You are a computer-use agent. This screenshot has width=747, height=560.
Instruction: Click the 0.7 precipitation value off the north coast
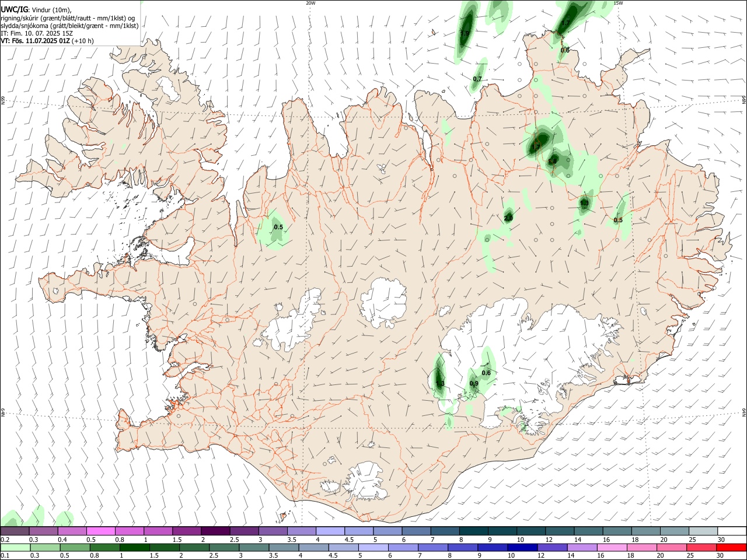[477, 79]
